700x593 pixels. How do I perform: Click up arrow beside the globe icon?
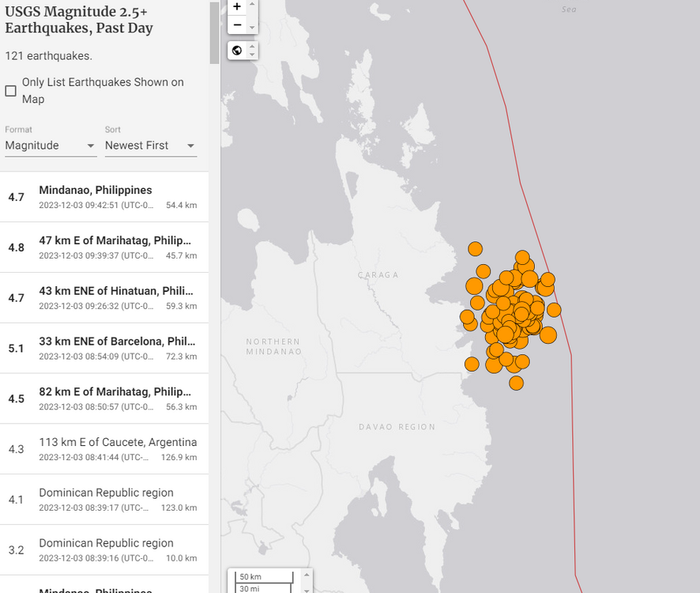click(x=253, y=47)
